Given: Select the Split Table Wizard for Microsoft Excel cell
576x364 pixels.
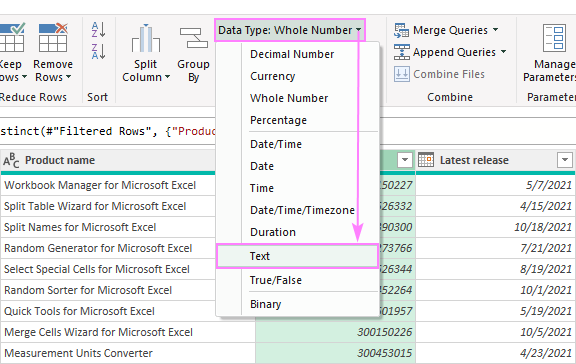Looking at the screenshot, I should point(108,206).
